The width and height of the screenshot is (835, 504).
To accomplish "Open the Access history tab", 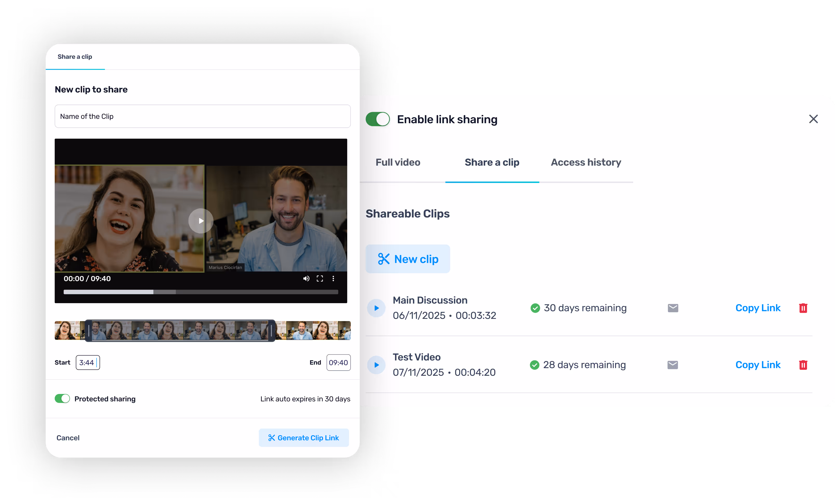I will tap(586, 162).
